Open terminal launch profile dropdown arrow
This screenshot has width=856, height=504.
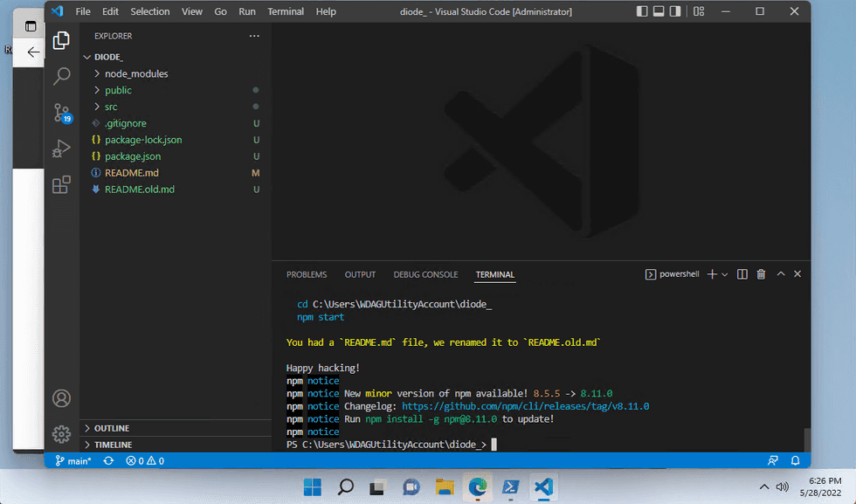pyautogui.click(x=725, y=274)
